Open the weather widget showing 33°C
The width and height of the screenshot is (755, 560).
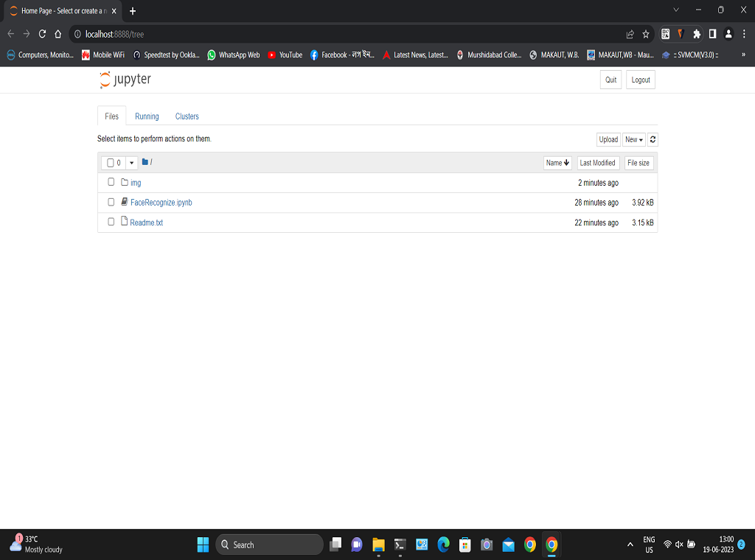[x=37, y=544]
